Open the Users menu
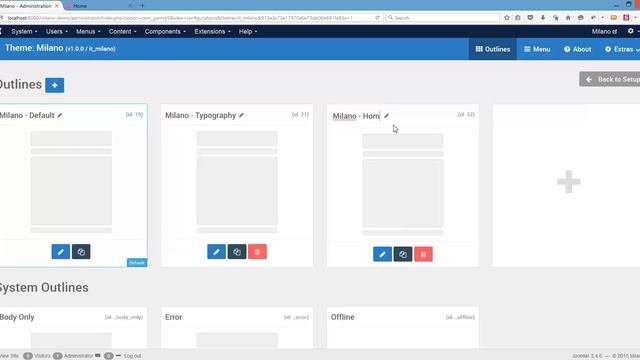The width and height of the screenshot is (640, 360). click(x=57, y=31)
